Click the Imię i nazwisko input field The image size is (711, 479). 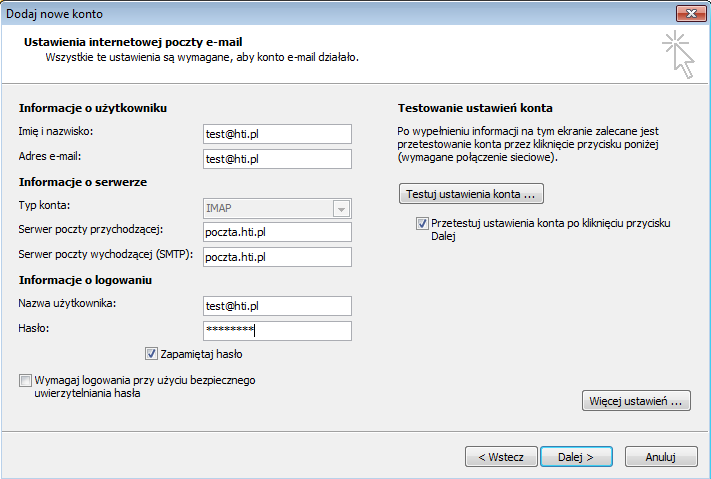277,134
